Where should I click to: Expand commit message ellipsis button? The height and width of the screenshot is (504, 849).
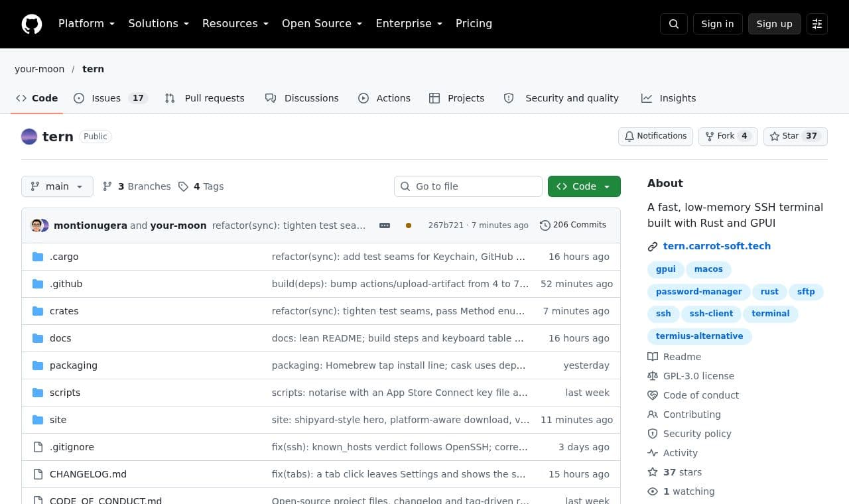click(x=385, y=225)
